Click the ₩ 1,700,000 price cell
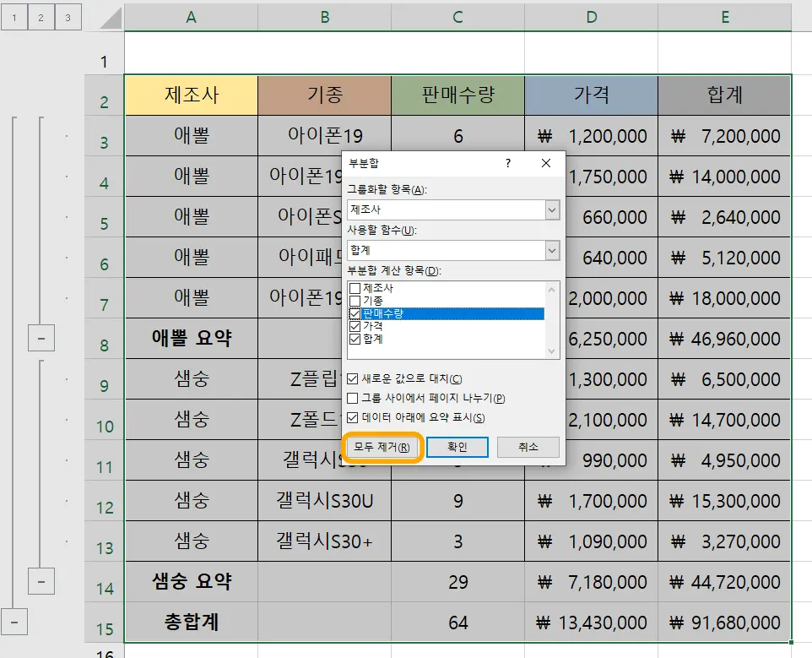Viewport: 812px width, 658px height. pyautogui.click(x=592, y=501)
